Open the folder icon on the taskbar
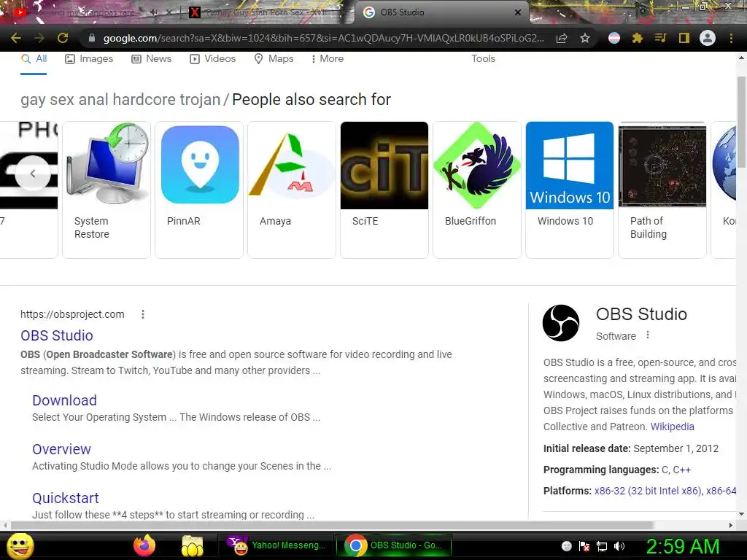The image size is (747, 560). coord(192,545)
